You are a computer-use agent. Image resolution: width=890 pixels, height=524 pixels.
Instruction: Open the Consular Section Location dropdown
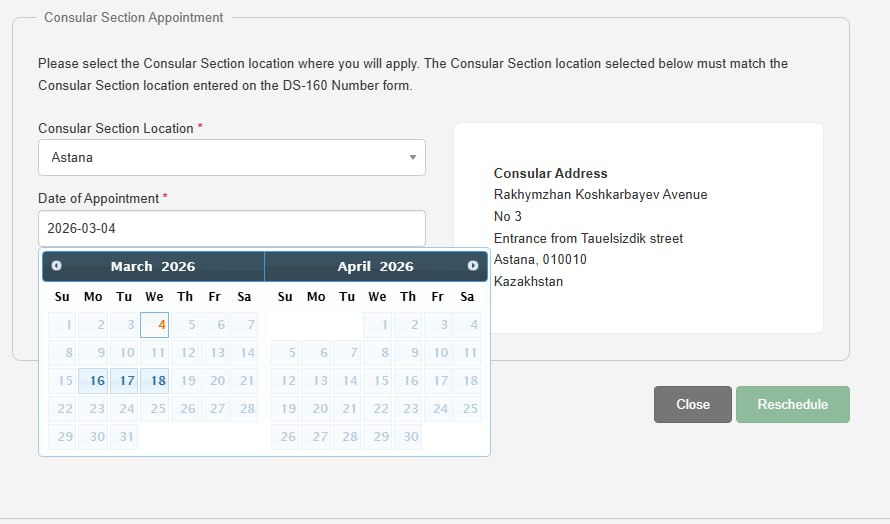tap(231, 157)
